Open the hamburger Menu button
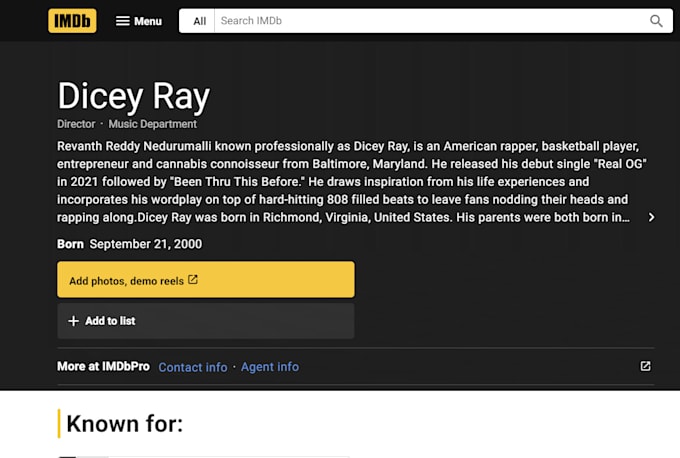 tap(139, 21)
